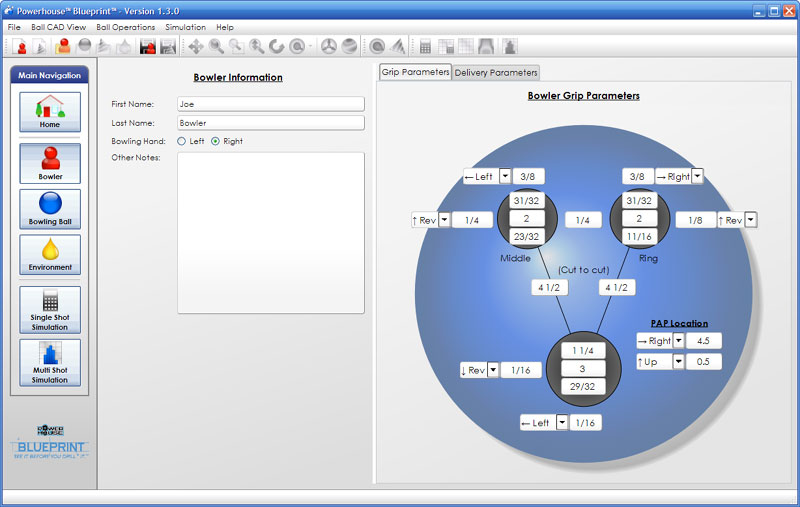The image size is (800, 507).
Task: Open the view orientation dropdown arrow in toolbar
Action: 310,46
